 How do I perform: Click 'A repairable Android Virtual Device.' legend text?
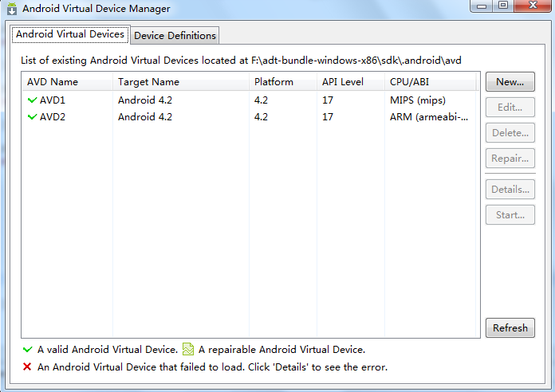281,350
